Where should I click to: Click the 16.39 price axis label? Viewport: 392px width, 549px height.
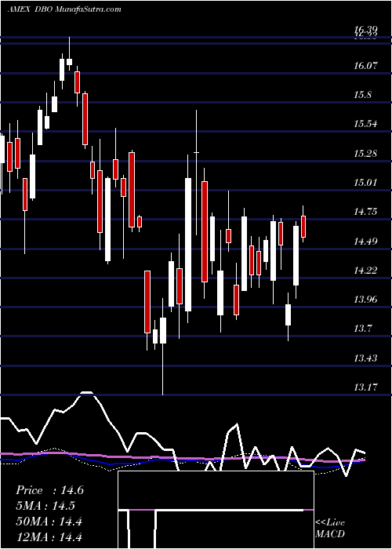pyautogui.click(x=365, y=30)
